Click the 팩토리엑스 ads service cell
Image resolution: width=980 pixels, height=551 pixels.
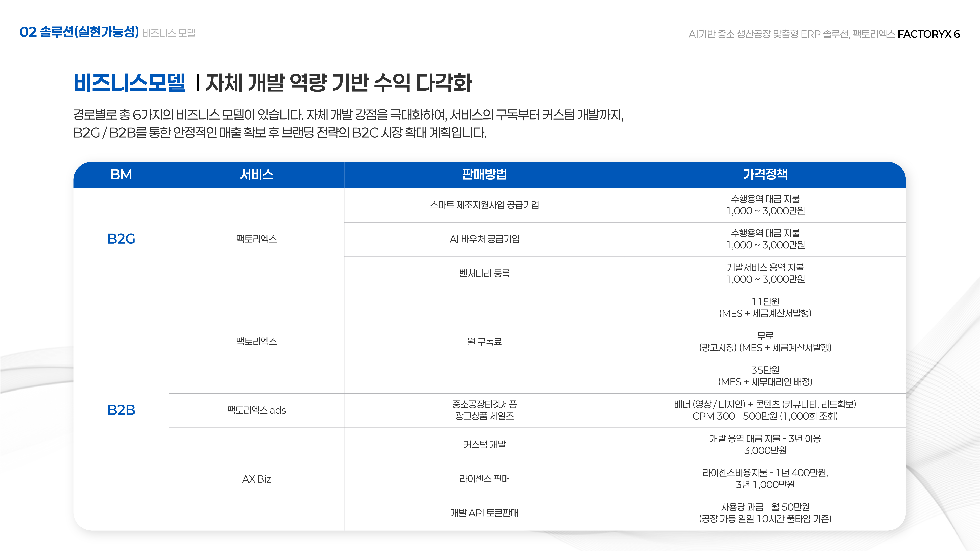click(x=256, y=410)
